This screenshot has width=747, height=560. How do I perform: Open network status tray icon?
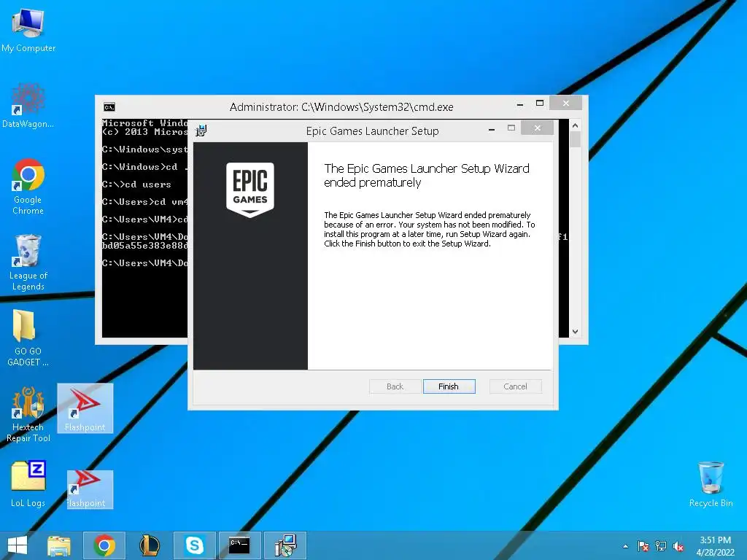pos(661,547)
